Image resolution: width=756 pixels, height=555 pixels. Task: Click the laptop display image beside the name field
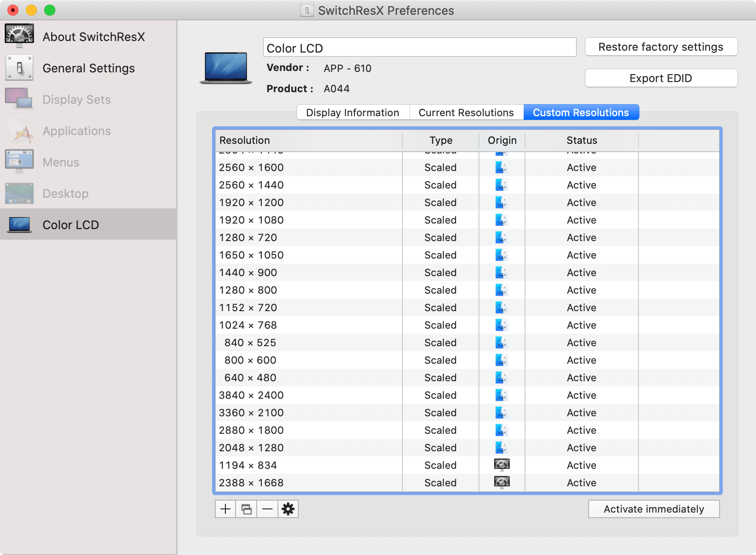(x=226, y=68)
